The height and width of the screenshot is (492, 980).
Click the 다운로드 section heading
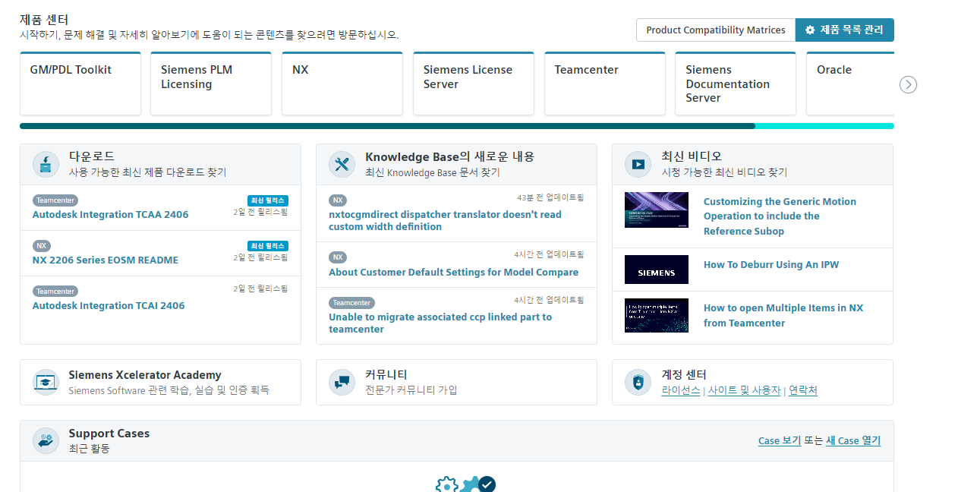[92, 156]
